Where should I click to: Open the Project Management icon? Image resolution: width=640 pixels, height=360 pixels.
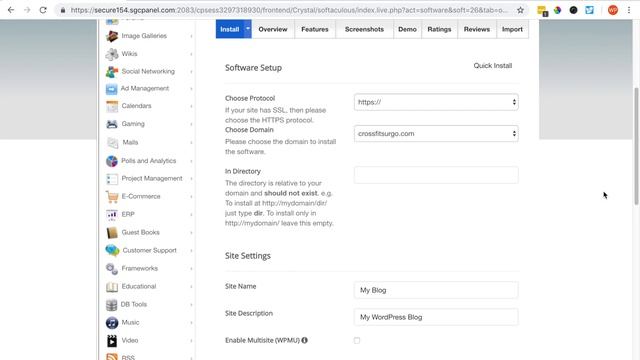click(x=112, y=179)
